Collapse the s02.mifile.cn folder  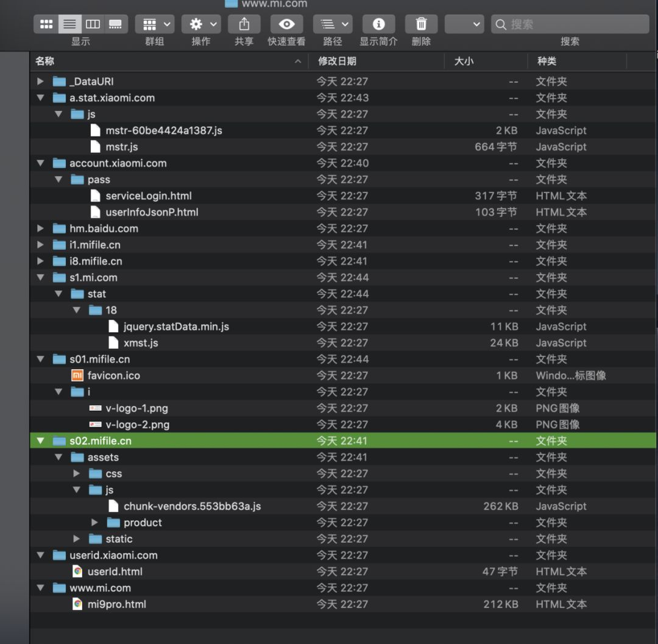click(x=40, y=441)
